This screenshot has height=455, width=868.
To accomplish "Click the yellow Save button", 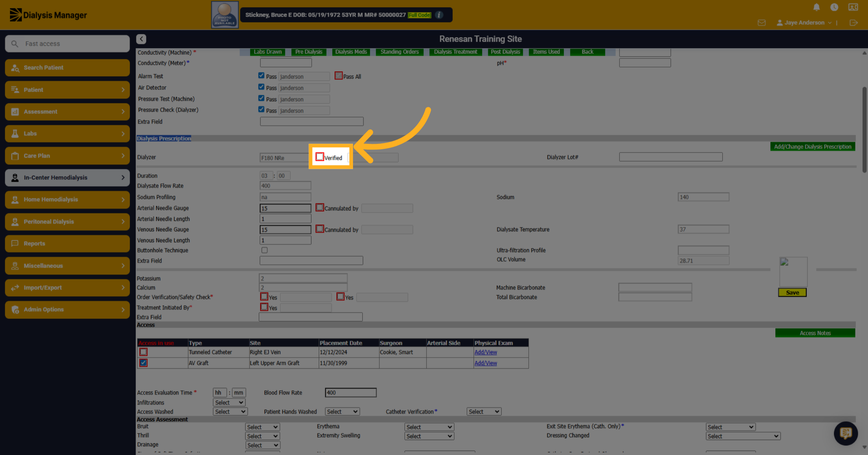I will point(792,293).
